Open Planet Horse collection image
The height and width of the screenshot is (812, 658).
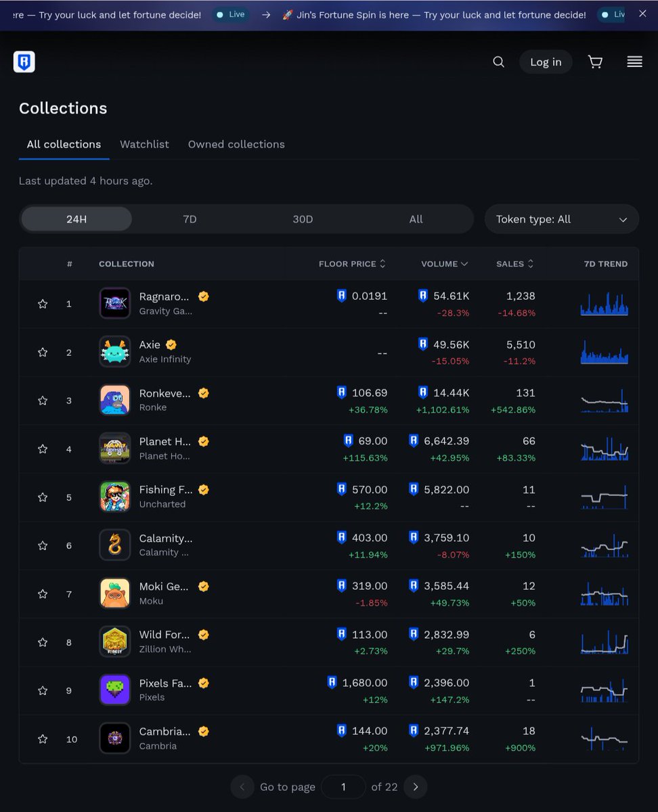[x=115, y=449]
